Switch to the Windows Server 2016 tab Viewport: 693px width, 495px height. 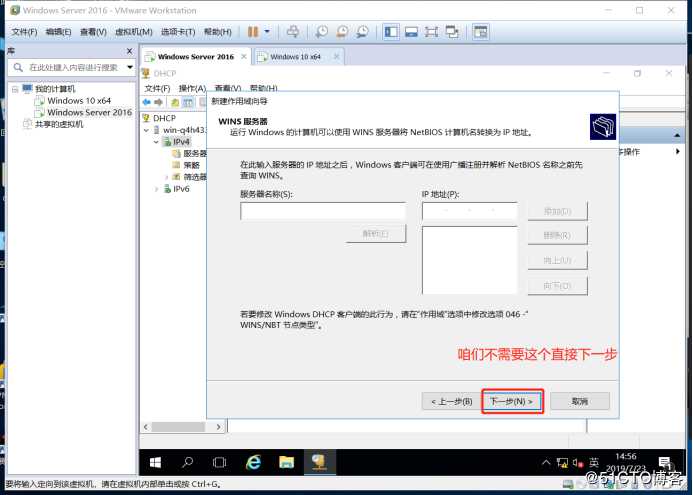coord(196,57)
